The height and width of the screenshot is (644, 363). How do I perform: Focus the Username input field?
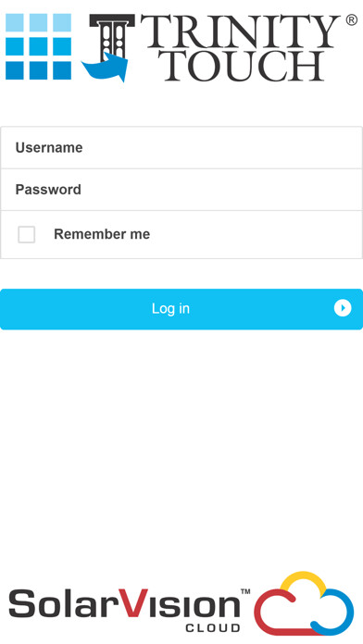point(181,147)
